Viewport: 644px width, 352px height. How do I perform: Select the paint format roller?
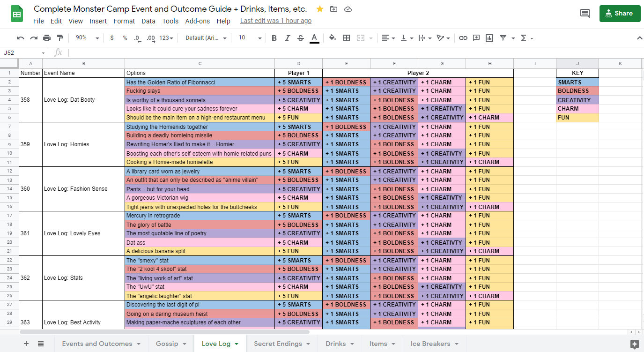[60, 38]
